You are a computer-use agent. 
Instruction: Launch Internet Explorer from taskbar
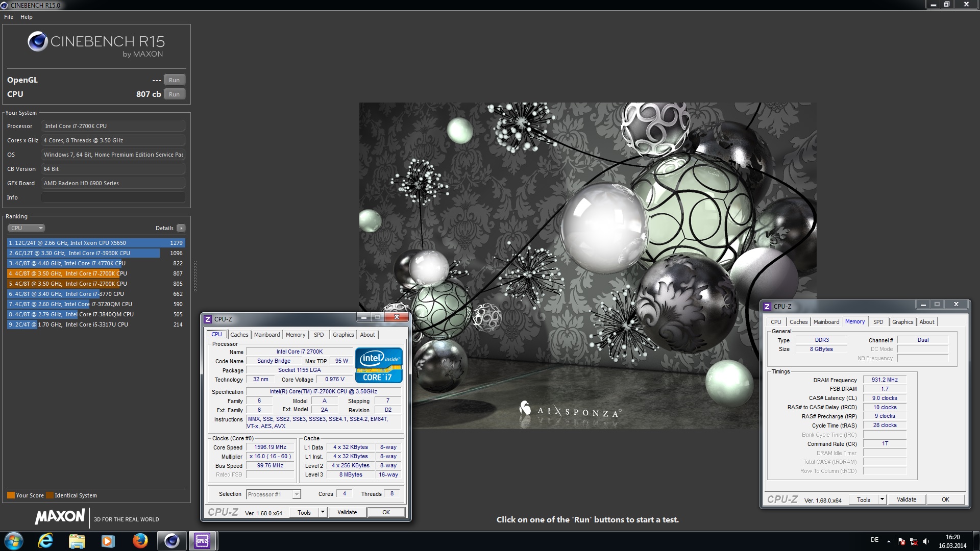[x=45, y=541]
